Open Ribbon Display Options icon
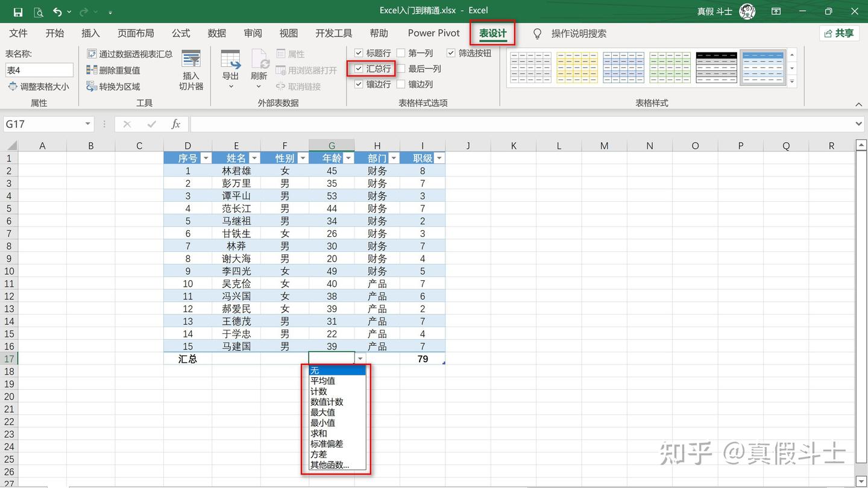This screenshot has width=868, height=488. point(776,11)
